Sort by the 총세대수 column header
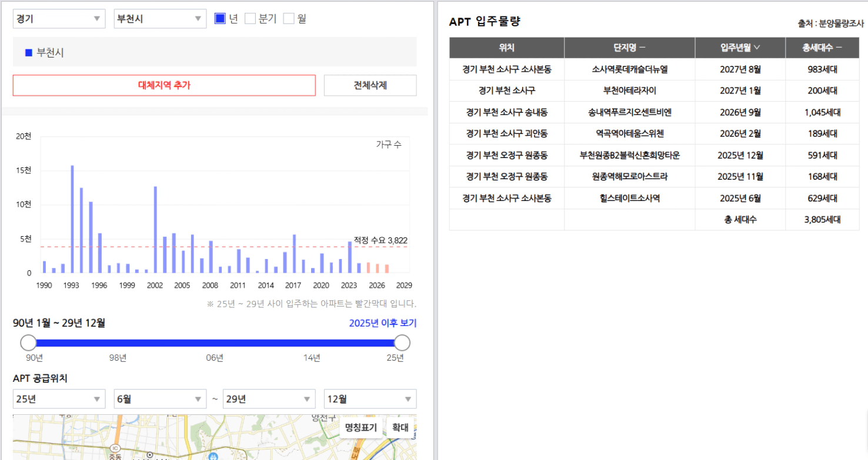Image resolution: width=868 pixels, height=460 pixels. pos(822,48)
